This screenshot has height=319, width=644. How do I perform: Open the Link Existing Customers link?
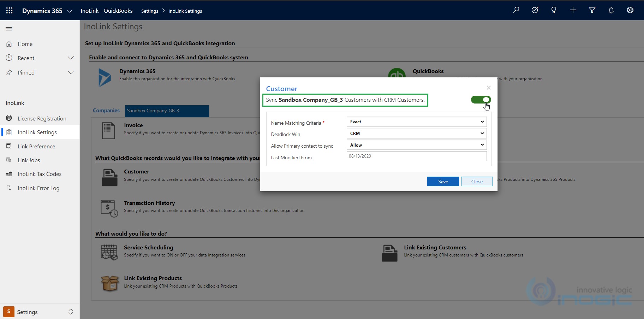click(435, 247)
